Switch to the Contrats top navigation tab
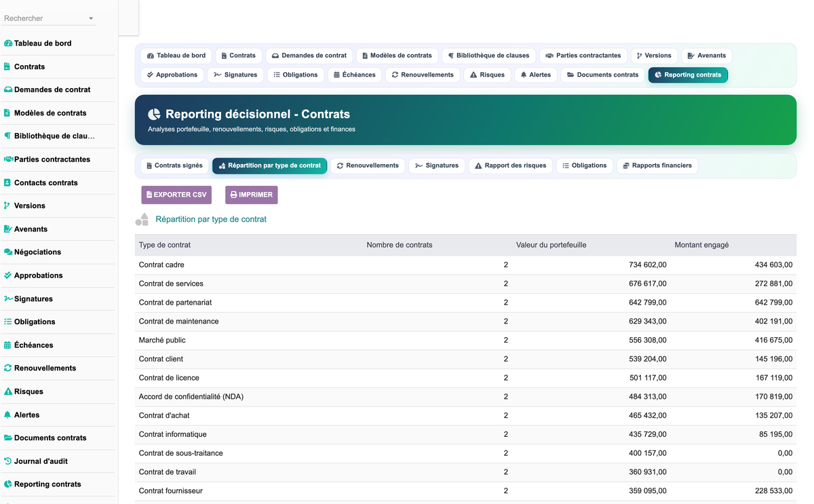This screenshot has width=814, height=504. click(239, 56)
